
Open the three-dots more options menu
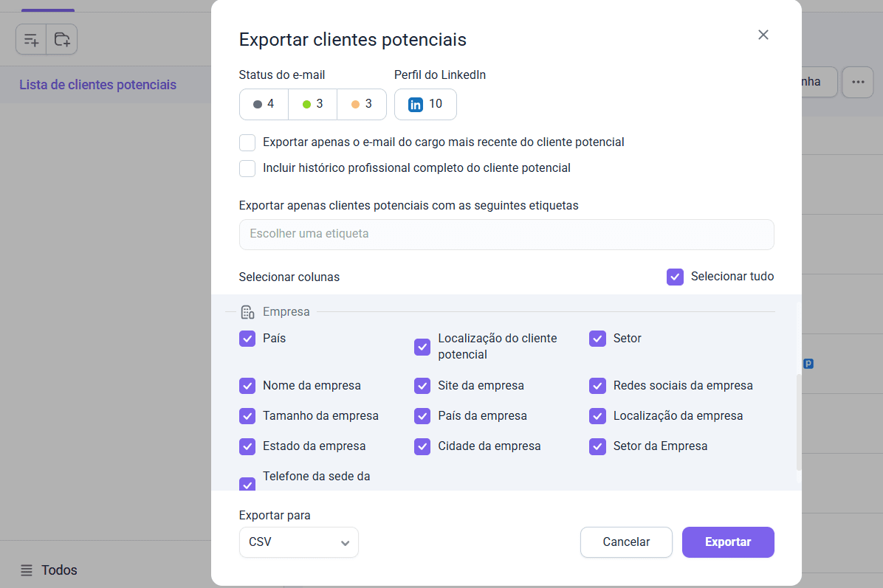[x=857, y=82]
